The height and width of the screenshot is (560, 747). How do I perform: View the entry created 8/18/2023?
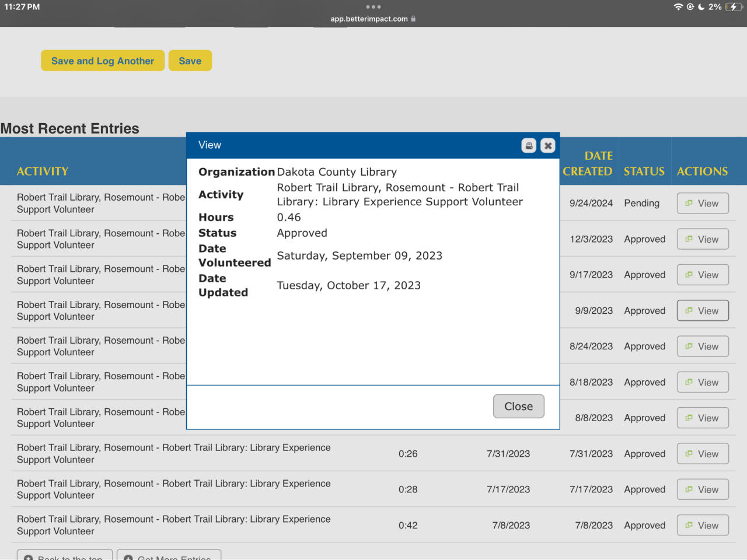tap(703, 383)
